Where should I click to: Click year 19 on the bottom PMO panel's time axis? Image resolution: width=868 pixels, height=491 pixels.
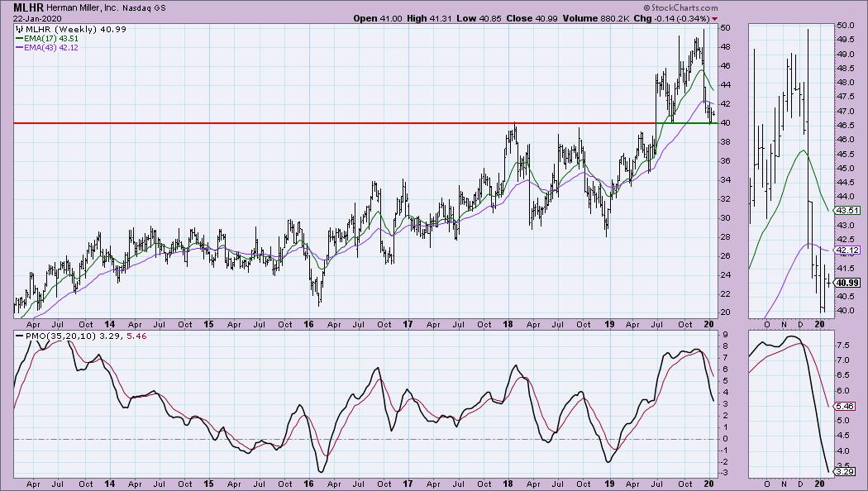point(609,484)
